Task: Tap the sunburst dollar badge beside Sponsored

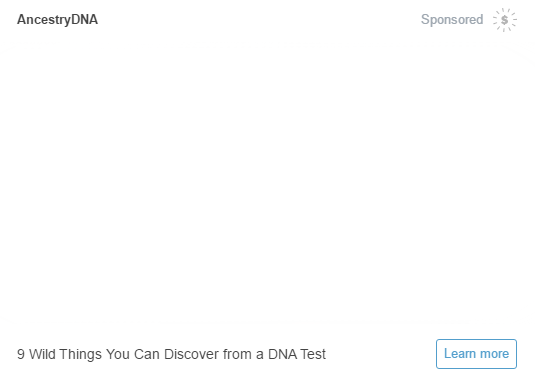Action: [x=505, y=20]
